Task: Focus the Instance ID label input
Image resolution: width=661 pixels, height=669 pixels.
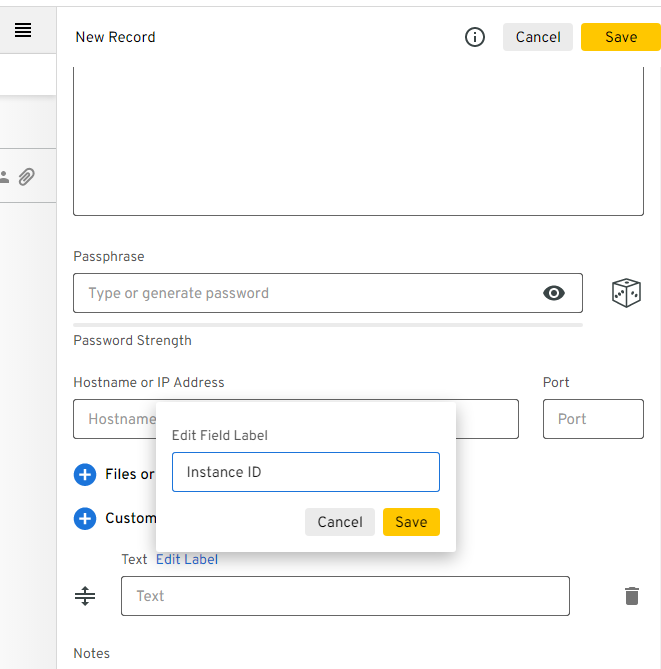Action: (x=305, y=472)
